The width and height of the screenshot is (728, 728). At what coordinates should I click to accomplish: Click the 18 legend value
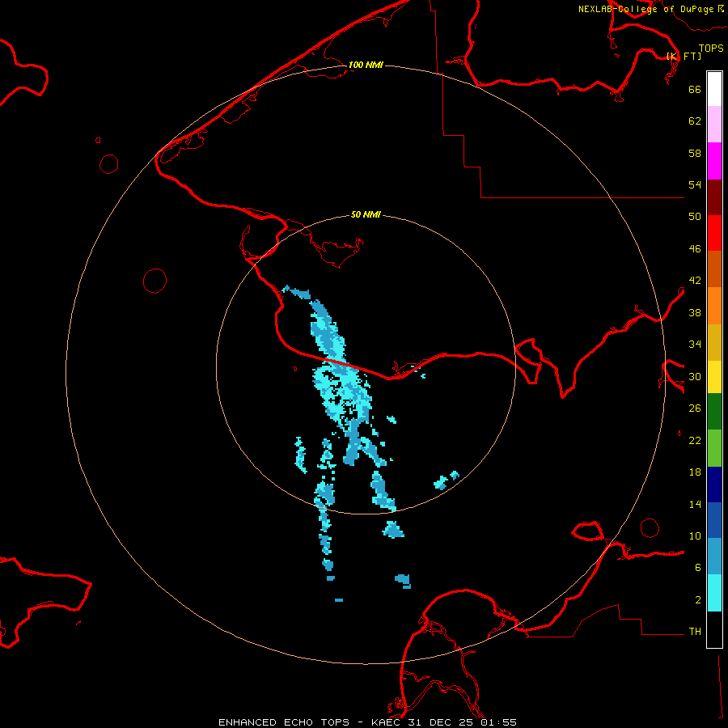point(695,472)
